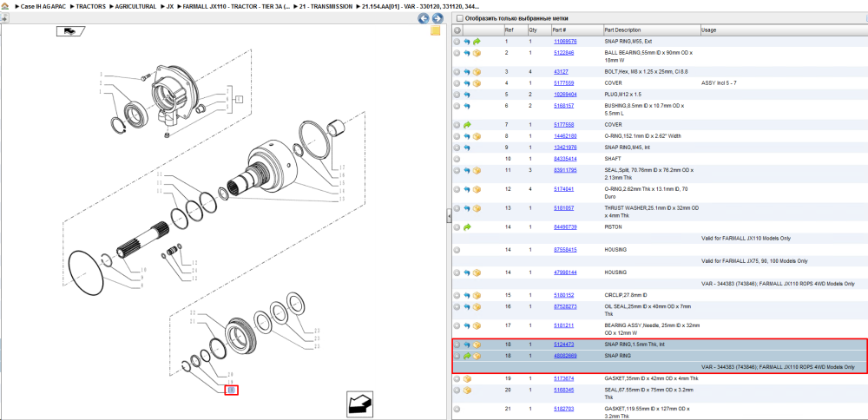Click box icon in SEAL,Split row
This screenshot has width=868, height=420.
click(477, 170)
